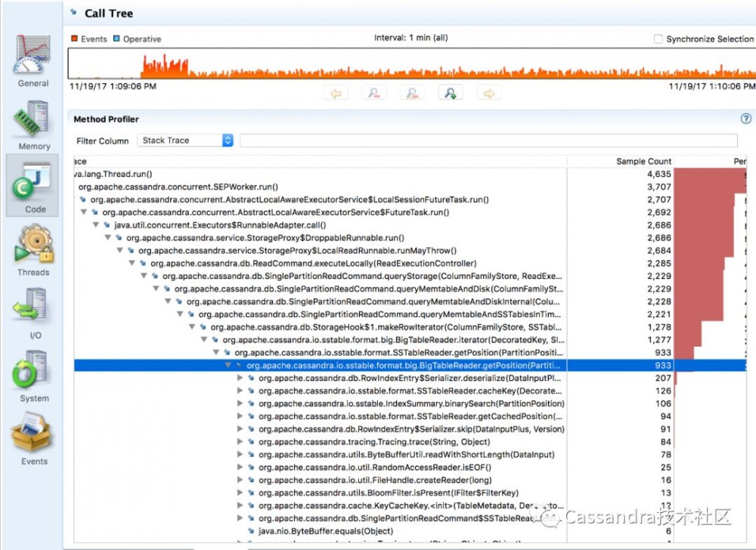This screenshot has width=756, height=550.
Task: Select the BigTableReader.iterator row
Action: pyautogui.click(x=410, y=340)
